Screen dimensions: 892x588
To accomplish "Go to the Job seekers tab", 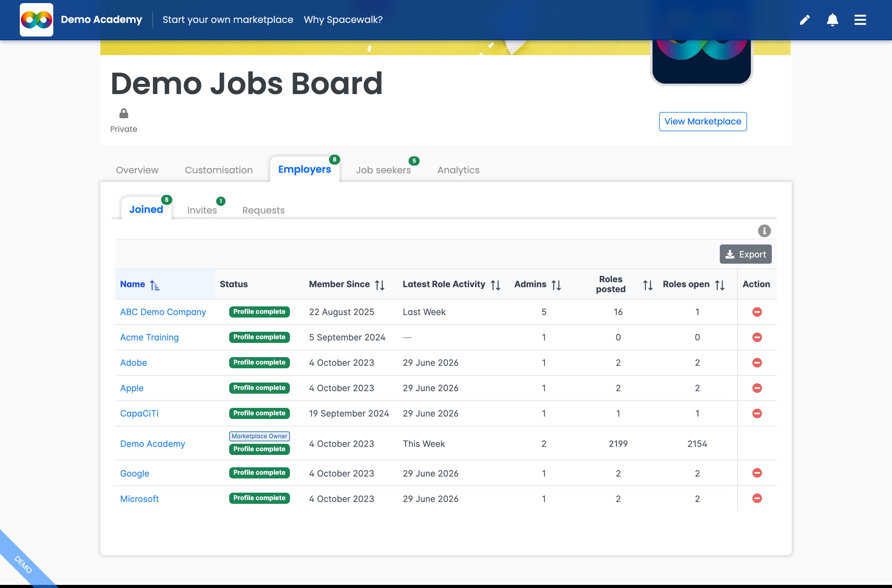I will click(383, 170).
